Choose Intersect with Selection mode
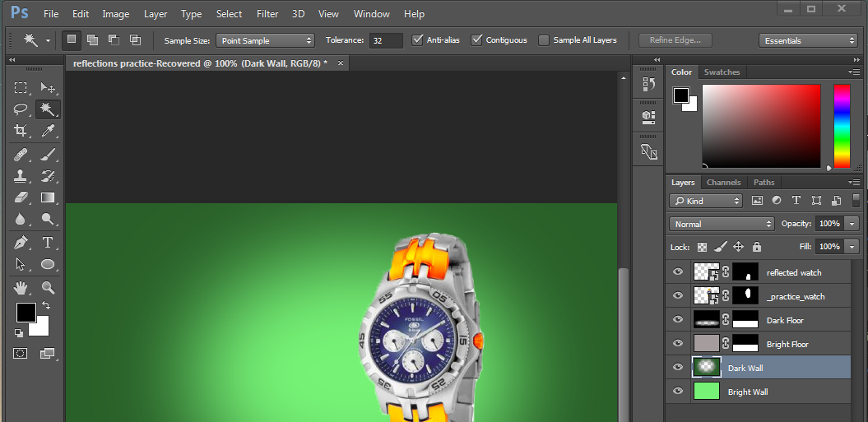Screen dimensions: 868x422 click(135, 39)
